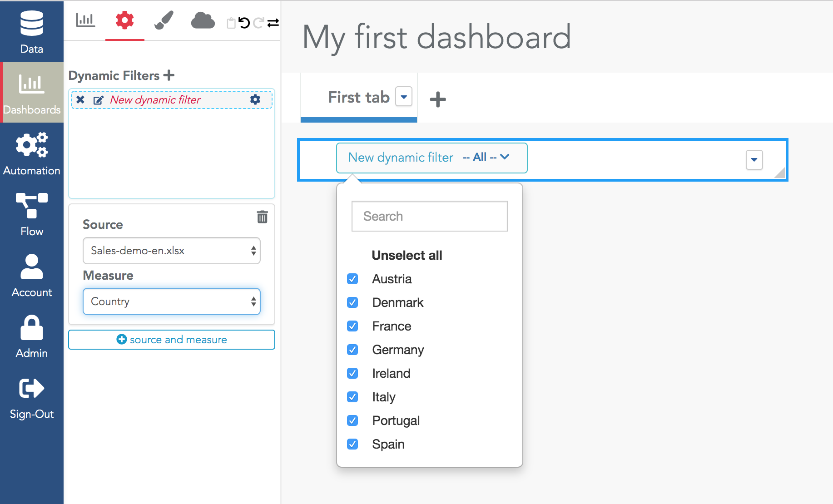
Task: Remove New dynamic filter with X icon
Action: (x=80, y=99)
